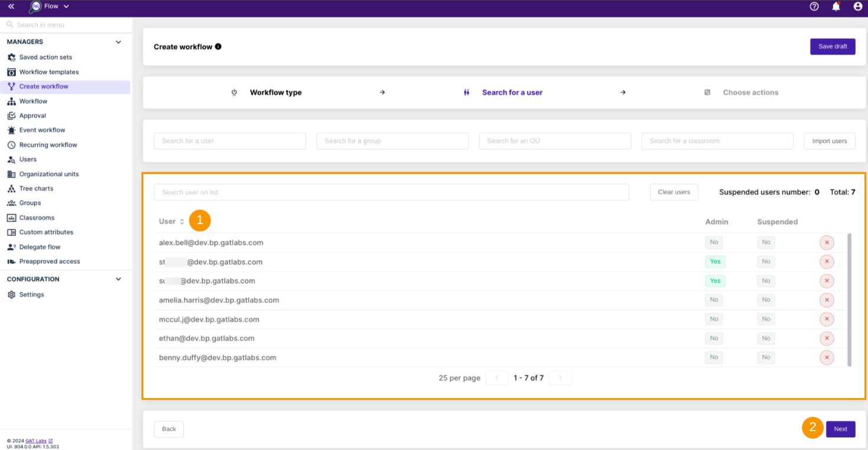Click the user list vertical scrollbar
This screenshot has height=450, width=868.
point(849,300)
